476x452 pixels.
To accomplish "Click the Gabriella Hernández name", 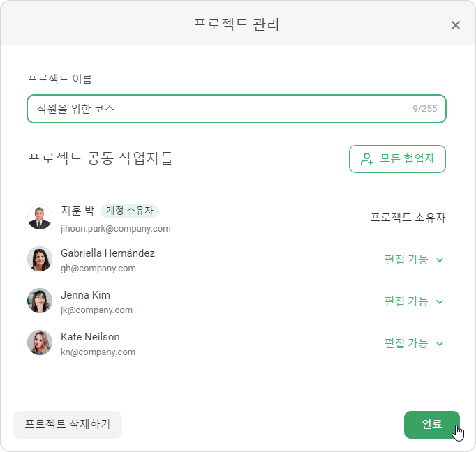I will click(108, 253).
